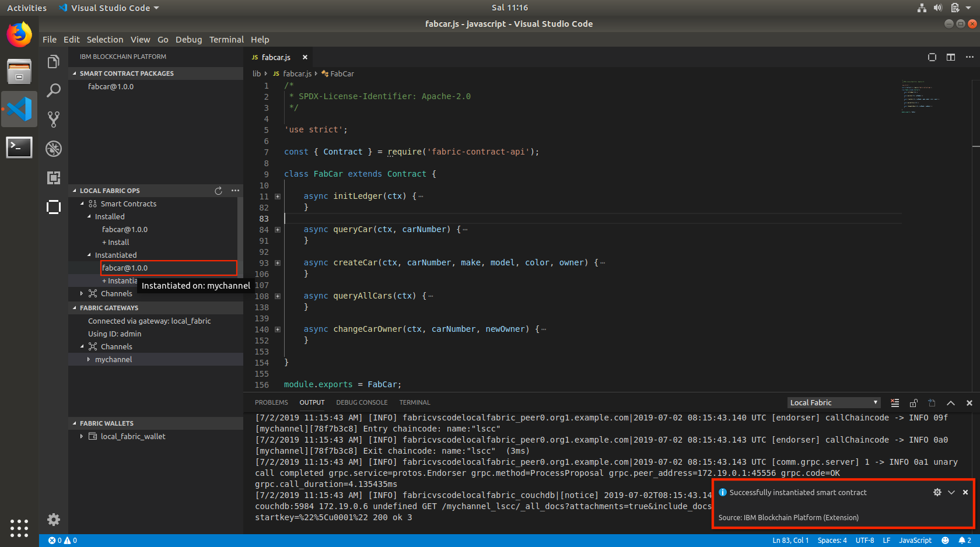Image resolution: width=980 pixels, height=547 pixels.
Task: Open the Debug view (no-bug icon)
Action: click(x=54, y=149)
